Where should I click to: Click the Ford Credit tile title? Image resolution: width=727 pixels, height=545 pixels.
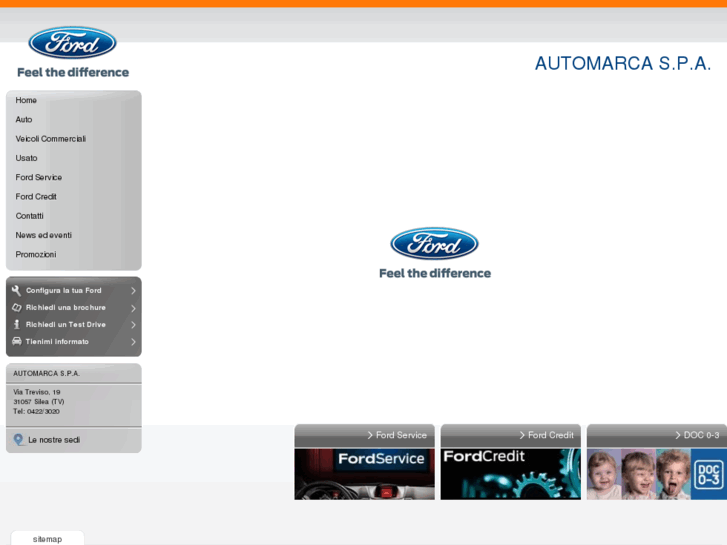click(551, 435)
